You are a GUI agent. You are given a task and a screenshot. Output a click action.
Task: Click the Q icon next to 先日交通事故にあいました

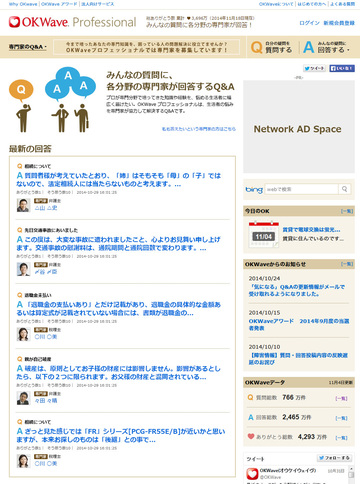point(20,230)
